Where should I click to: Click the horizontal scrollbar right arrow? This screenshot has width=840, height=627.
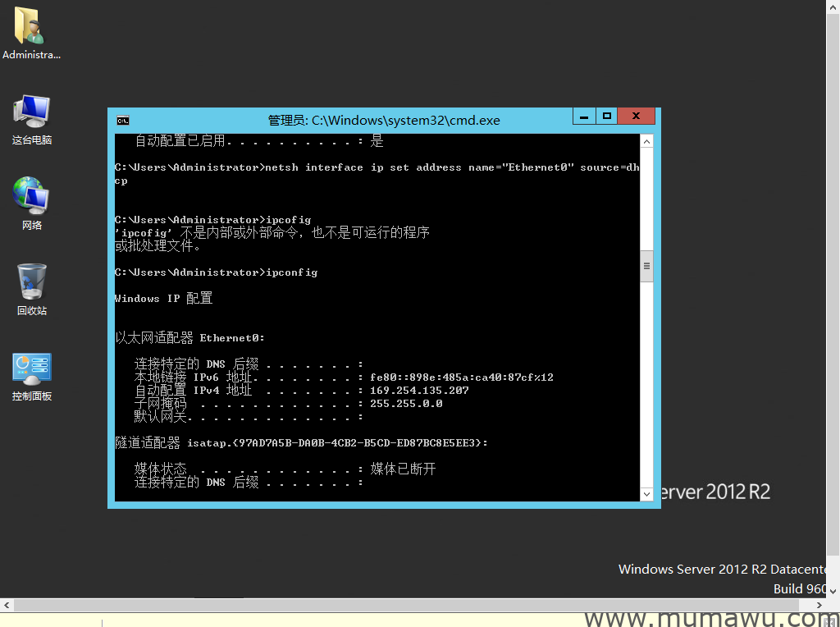coord(819,604)
